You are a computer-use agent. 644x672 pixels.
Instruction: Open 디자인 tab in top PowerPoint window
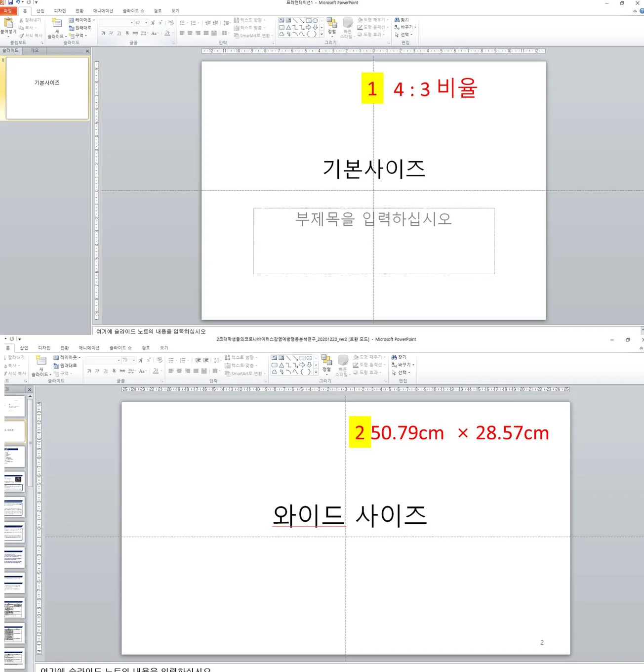[x=60, y=11]
